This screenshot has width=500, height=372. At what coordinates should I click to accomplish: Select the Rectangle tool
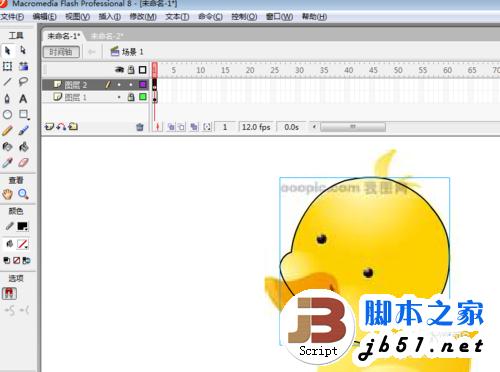point(23,114)
